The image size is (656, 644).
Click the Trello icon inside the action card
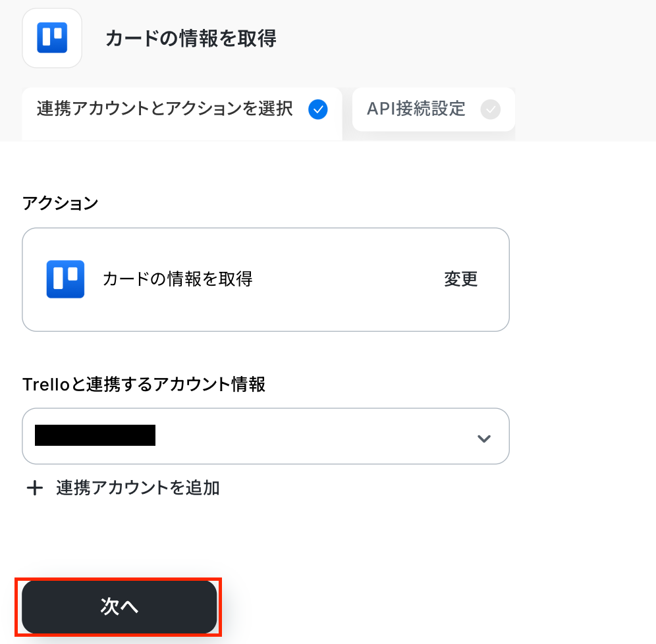point(65,279)
